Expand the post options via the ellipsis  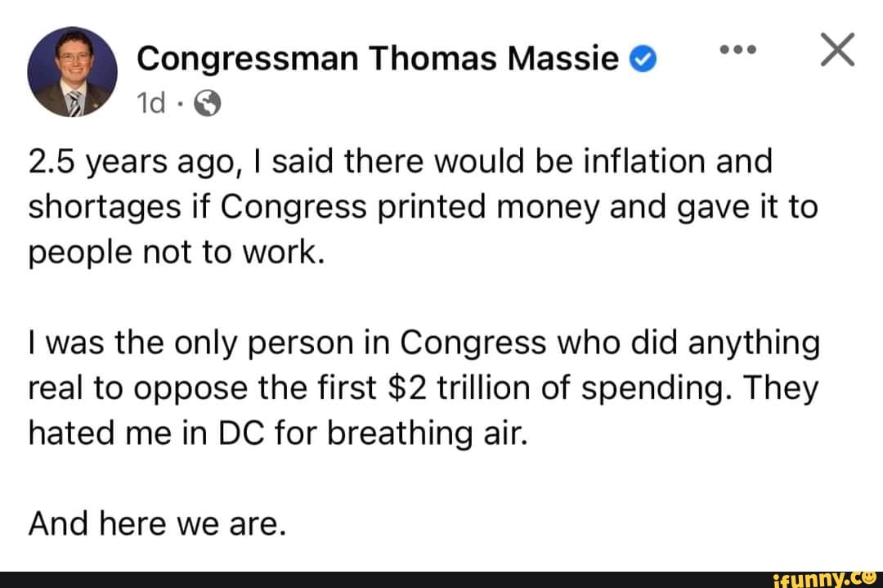tap(738, 49)
